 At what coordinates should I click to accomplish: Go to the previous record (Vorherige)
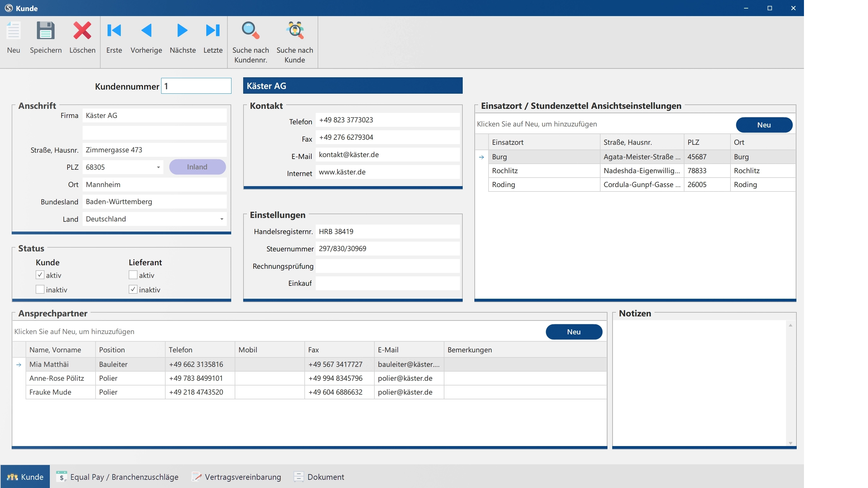[146, 31]
